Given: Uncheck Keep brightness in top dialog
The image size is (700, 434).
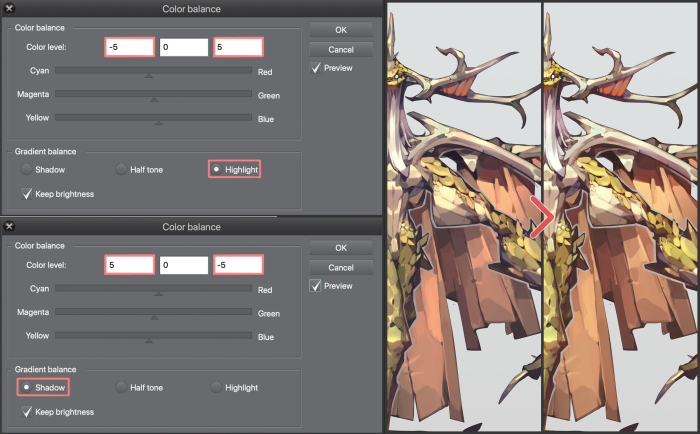Looking at the screenshot, I should pos(27,193).
